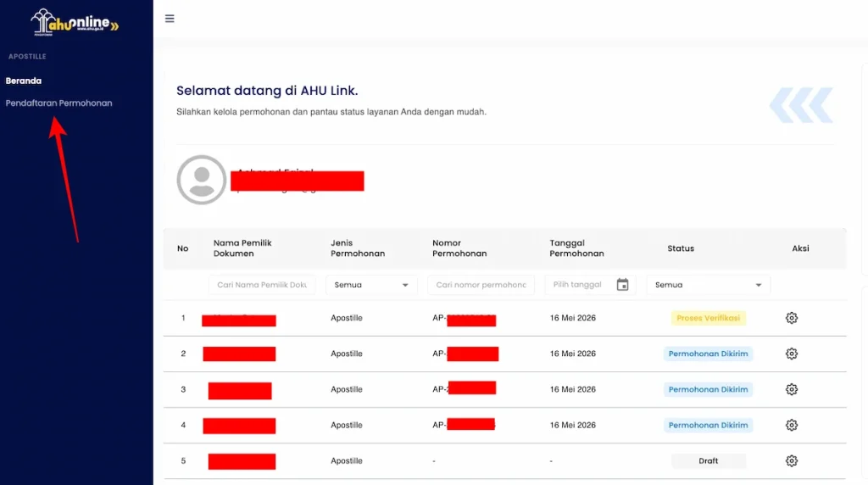Image resolution: width=868 pixels, height=485 pixels.
Task: Click the Nama Pemilik Dokumen column header
Action: tap(242, 248)
